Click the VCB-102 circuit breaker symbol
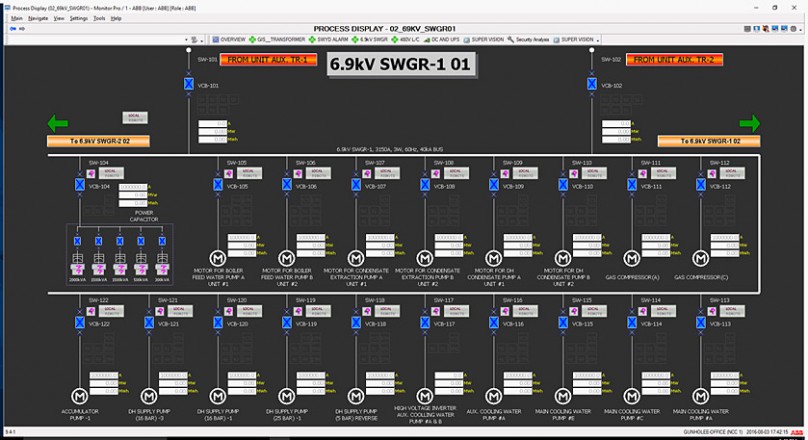 [x=592, y=84]
